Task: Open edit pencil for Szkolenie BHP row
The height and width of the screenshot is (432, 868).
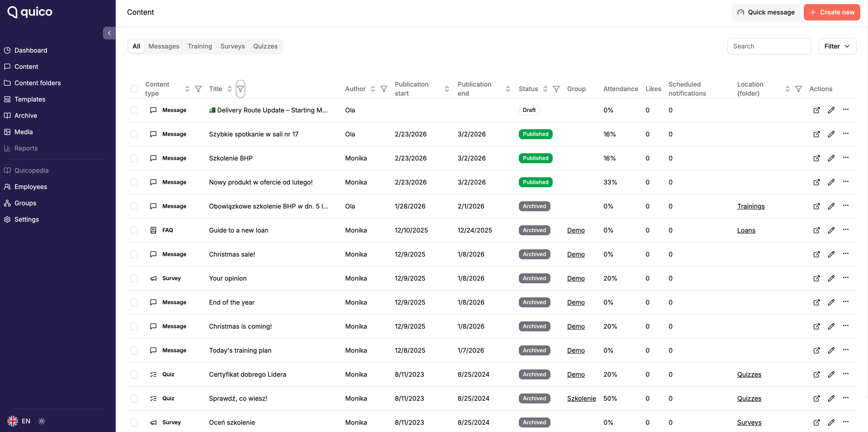Action: pyautogui.click(x=831, y=158)
